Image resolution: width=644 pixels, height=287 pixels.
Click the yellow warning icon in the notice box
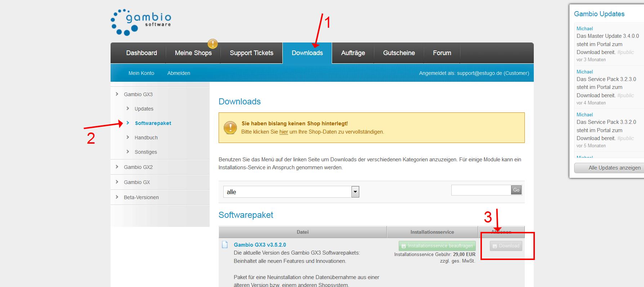[x=230, y=127]
